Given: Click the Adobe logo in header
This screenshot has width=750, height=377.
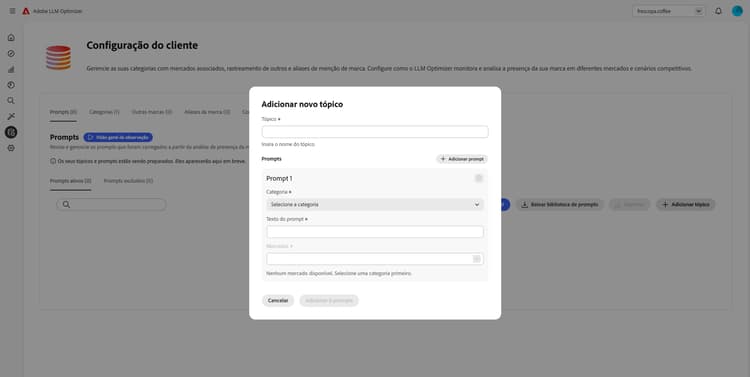Looking at the screenshot, I should [x=26, y=11].
